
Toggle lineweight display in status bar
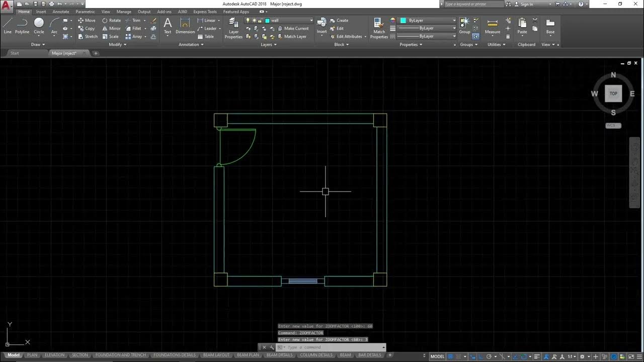click(x=537, y=356)
